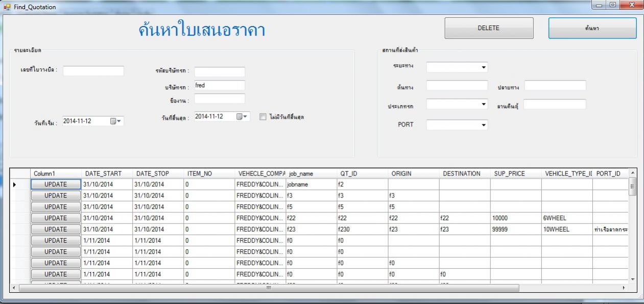This screenshot has width=644, height=304.
Task: Click the QT_ID column header
Action: tap(362, 173)
